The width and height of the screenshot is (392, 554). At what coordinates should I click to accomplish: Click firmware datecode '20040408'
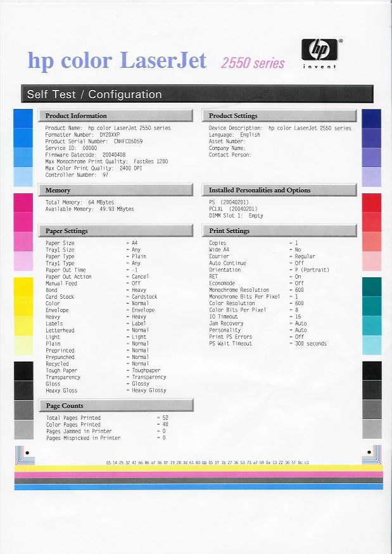[x=114, y=154]
